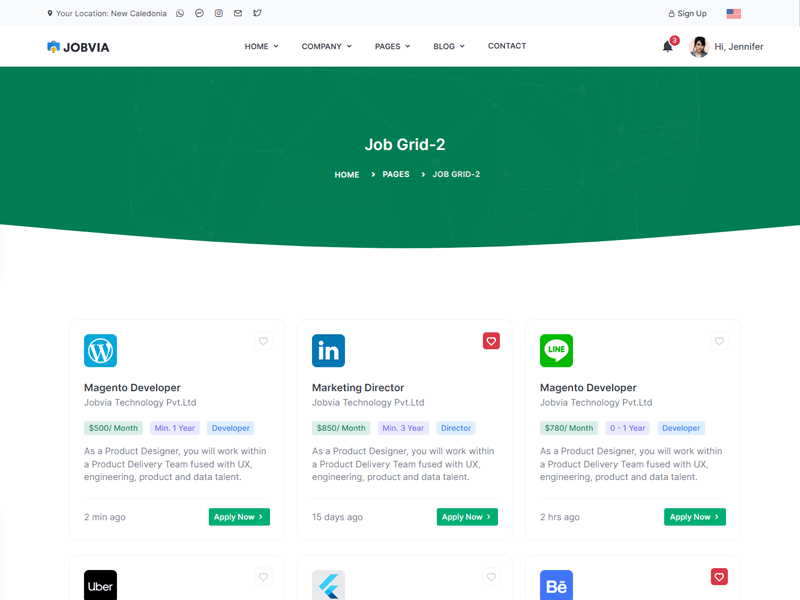
Task: Expand the Pages menu
Action: click(392, 46)
